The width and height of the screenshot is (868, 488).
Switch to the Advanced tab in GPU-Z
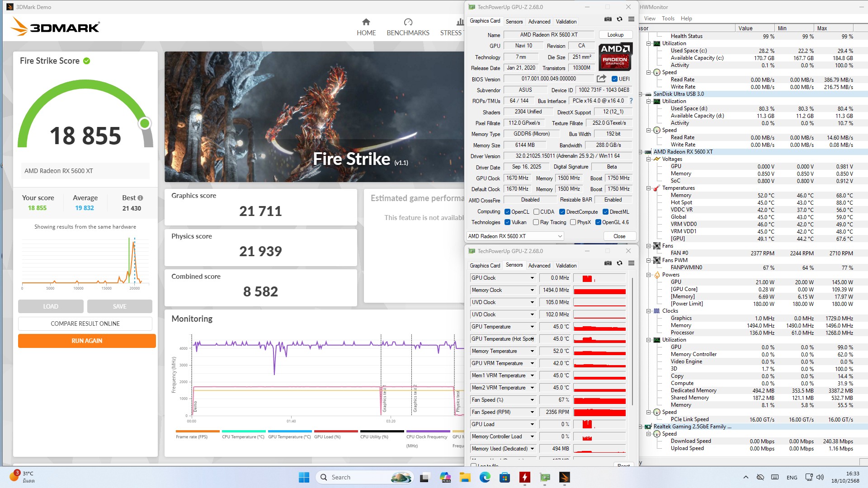click(x=539, y=22)
